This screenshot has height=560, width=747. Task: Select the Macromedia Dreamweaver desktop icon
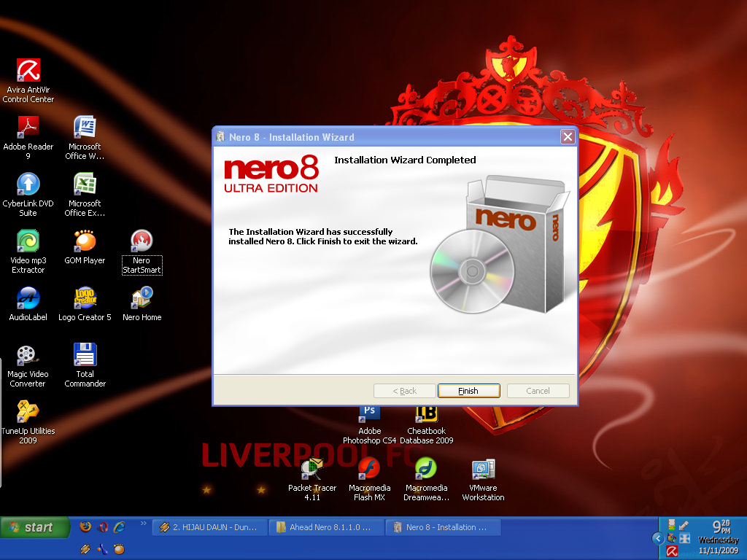pyautogui.click(x=426, y=479)
